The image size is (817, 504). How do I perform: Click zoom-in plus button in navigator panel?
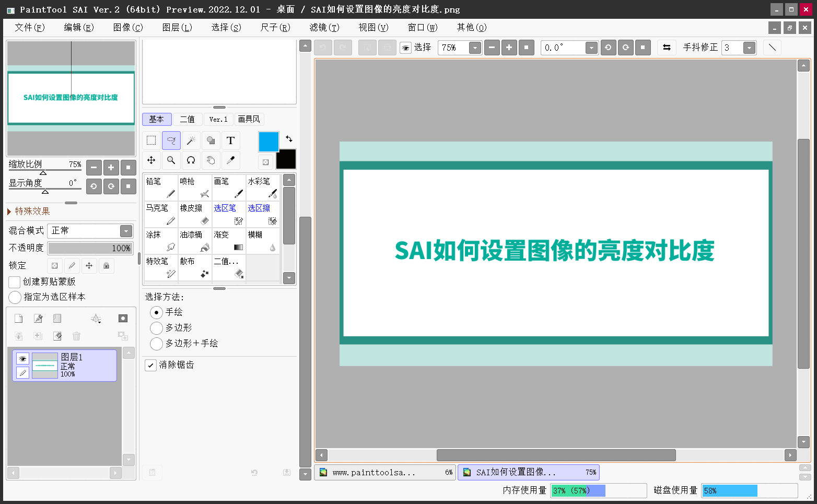click(111, 168)
